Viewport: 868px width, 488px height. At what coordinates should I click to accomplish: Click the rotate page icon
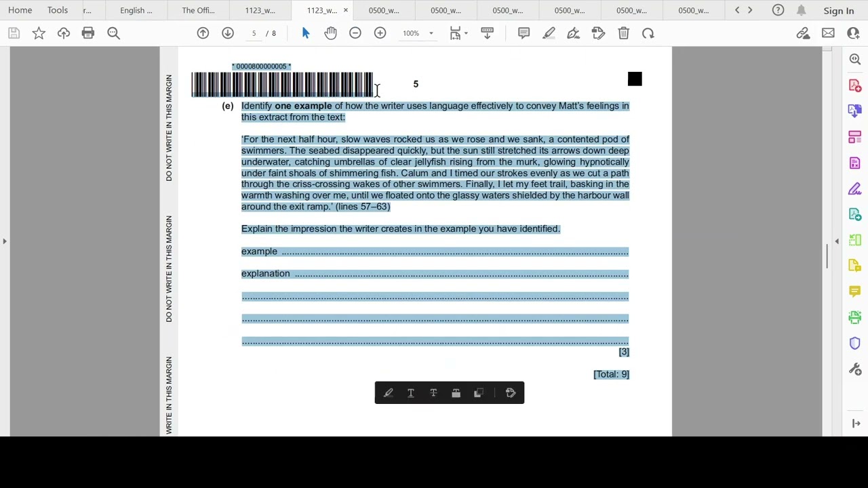[x=648, y=33]
